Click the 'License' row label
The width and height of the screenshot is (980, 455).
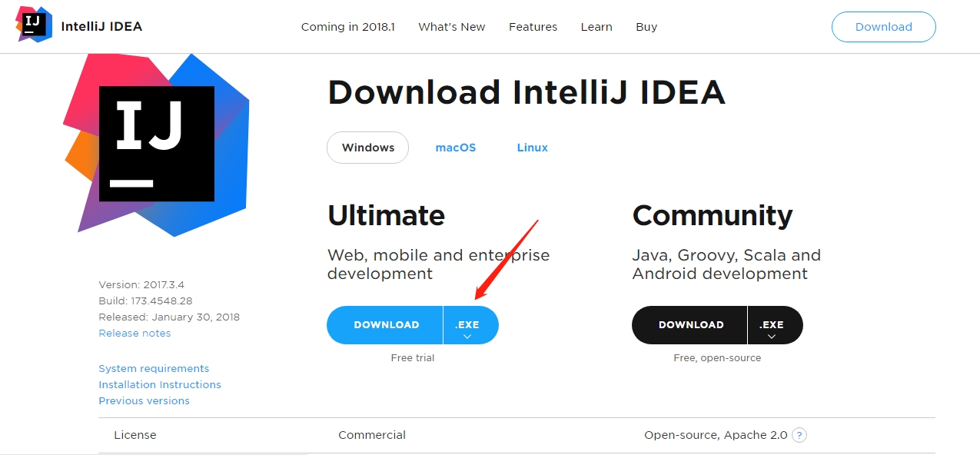[135, 435]
